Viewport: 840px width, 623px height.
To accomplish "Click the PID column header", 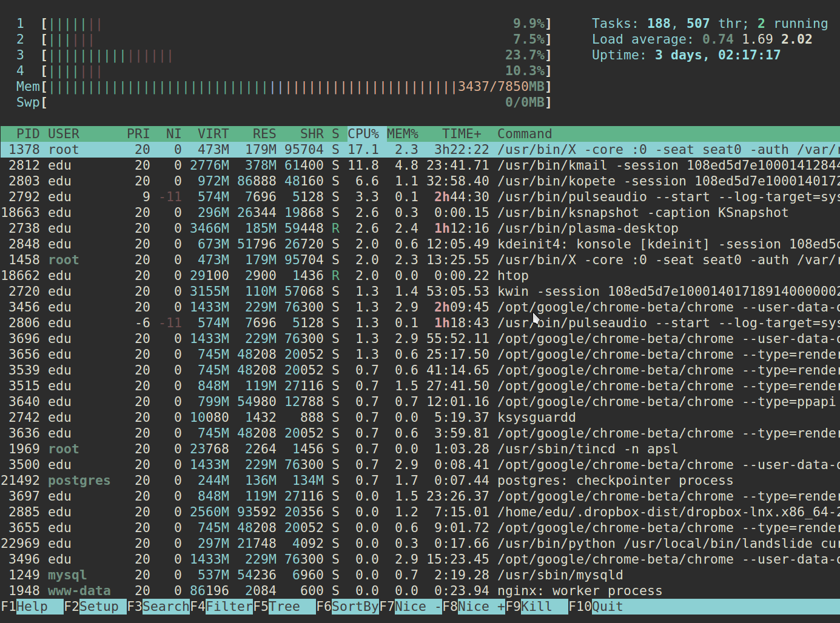I will (28, 134).
